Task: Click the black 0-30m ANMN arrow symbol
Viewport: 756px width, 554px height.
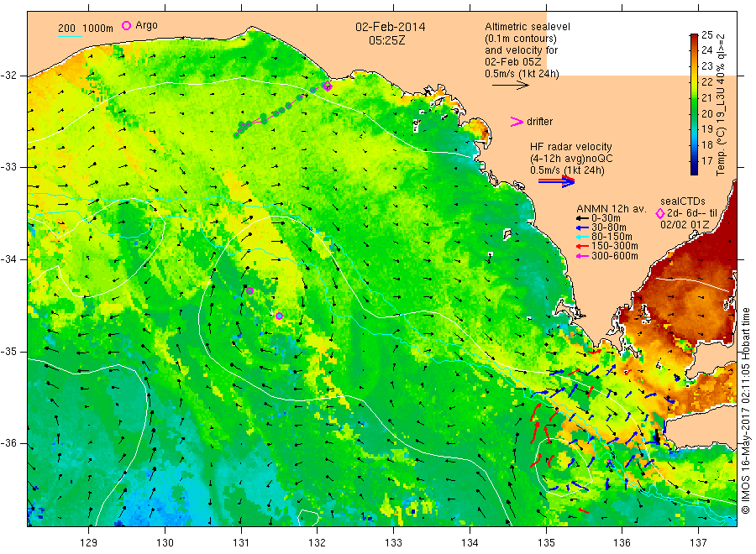Action: [x=582, y=218]
